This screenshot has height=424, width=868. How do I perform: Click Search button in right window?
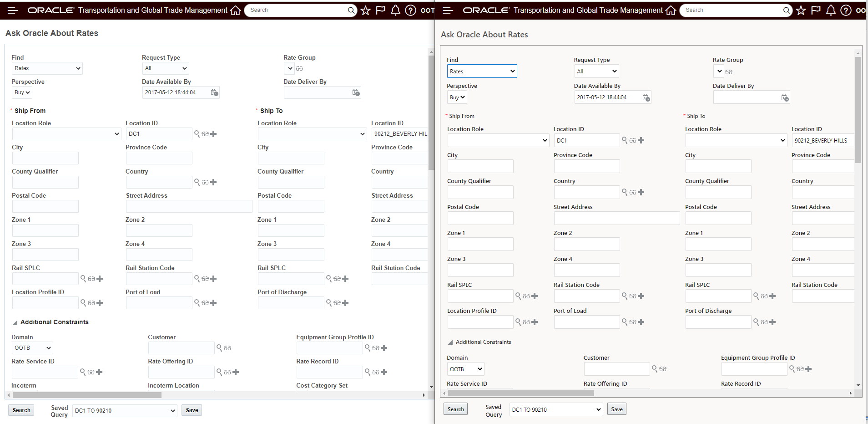coord(456,409)
